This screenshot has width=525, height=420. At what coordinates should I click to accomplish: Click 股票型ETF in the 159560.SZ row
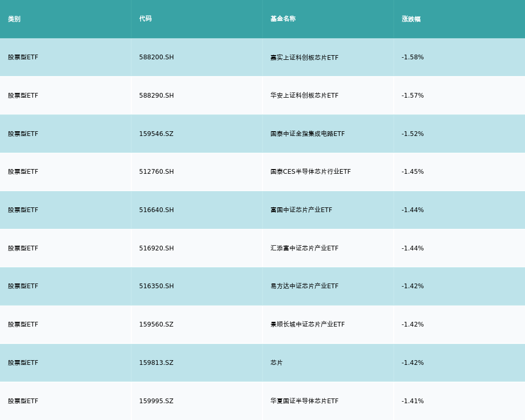[x=23, y=324]
